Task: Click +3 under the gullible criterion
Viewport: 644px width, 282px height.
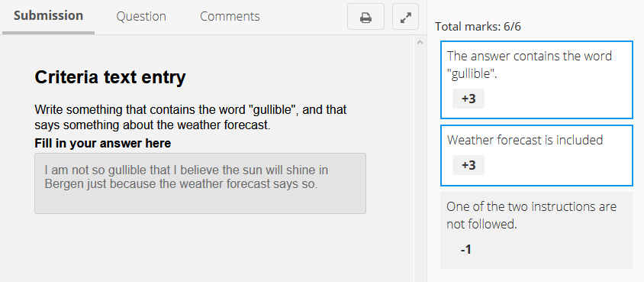Action: 469,99
